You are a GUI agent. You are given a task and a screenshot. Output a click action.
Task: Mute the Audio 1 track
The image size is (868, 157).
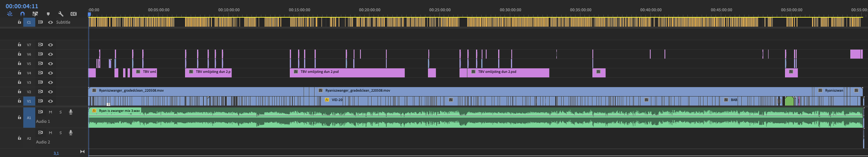[x=50, y=112]
